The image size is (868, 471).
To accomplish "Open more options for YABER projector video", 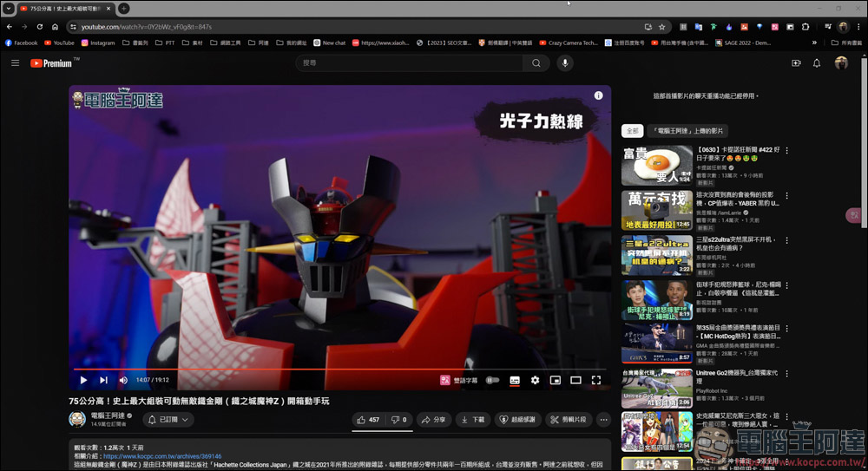I will tap(786, 195).
